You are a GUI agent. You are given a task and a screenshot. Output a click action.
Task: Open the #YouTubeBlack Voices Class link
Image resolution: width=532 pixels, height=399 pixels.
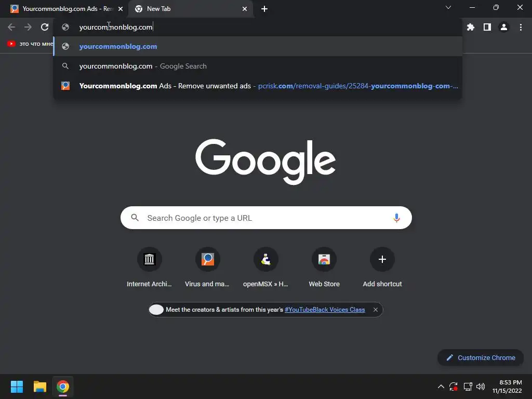tap(325, 310)
